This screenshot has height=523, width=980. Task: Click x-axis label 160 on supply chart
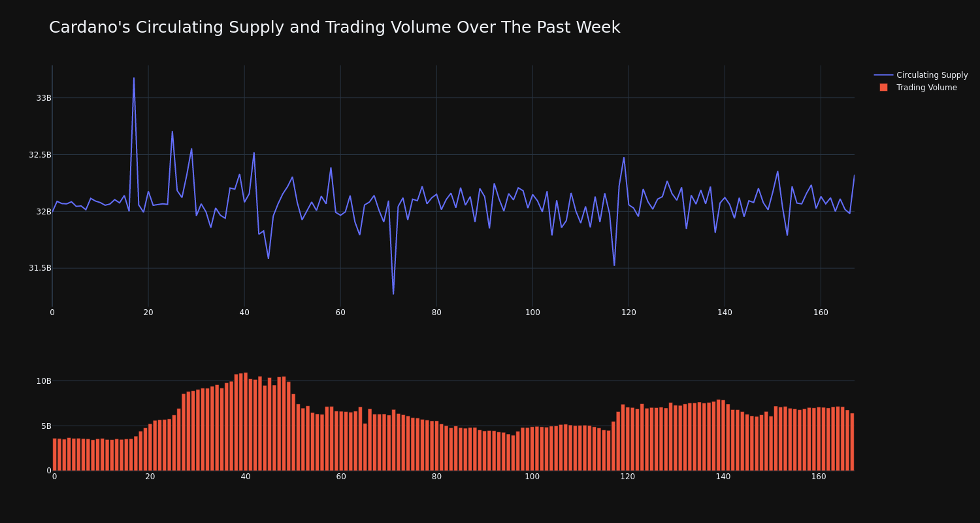(x=821, y=312)
